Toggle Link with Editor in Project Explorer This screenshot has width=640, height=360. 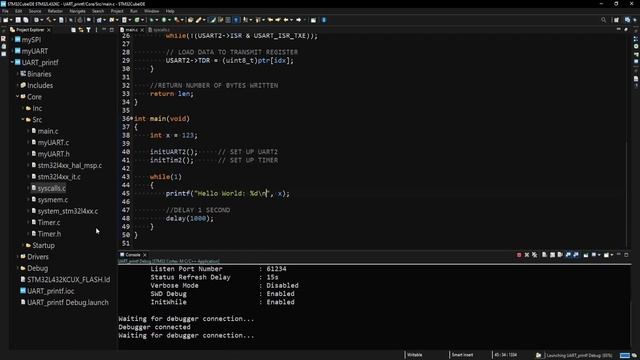pos(81,30)
